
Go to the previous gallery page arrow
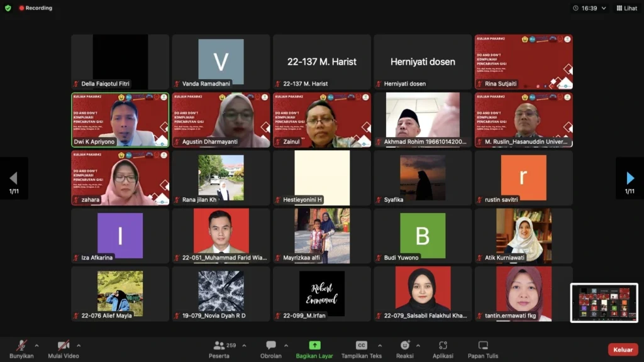pyautogui.click(x=14, y=178)
